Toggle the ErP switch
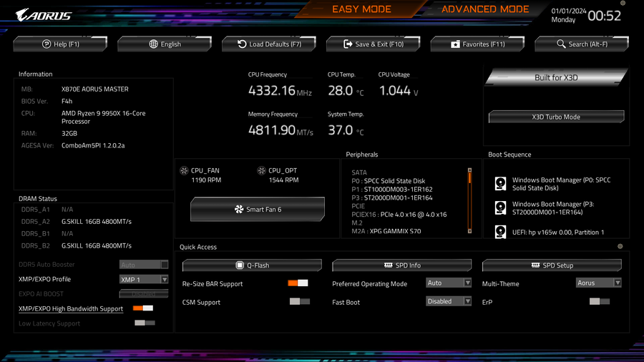 599,302
